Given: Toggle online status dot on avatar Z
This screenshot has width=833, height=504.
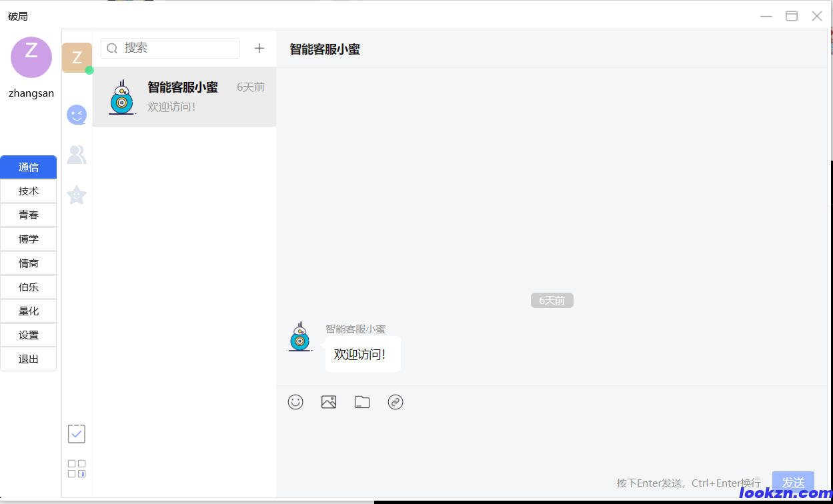Looking at the screenshot, I should 89,69.
